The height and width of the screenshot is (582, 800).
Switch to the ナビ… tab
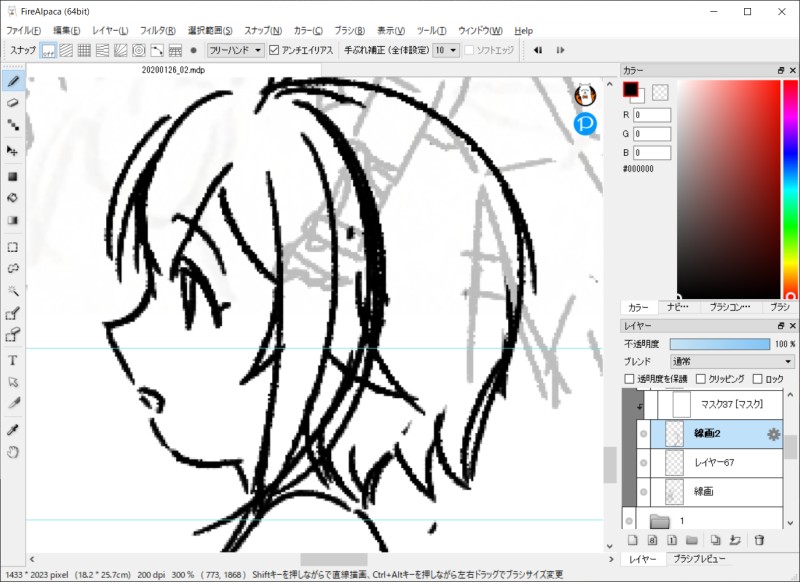[x=678, y=307]
